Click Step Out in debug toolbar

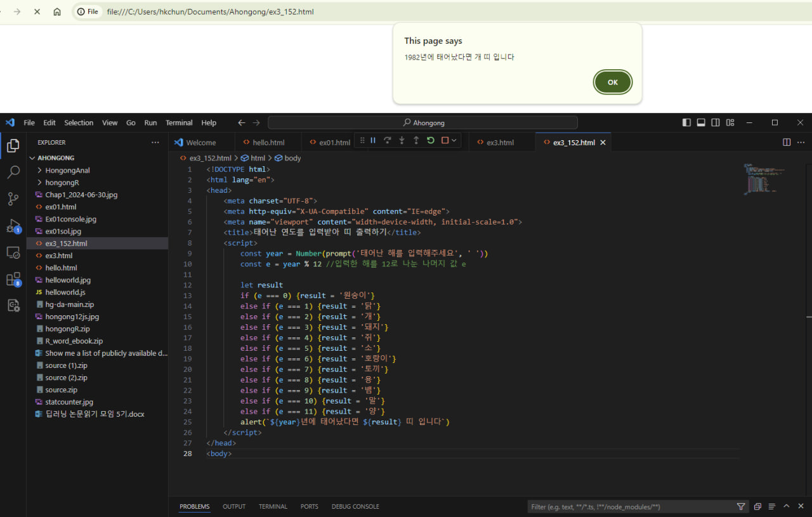point(416,141)
